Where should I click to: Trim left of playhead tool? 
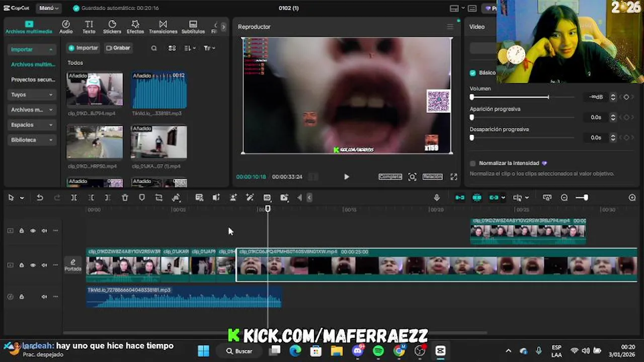(x=91, y=198)
